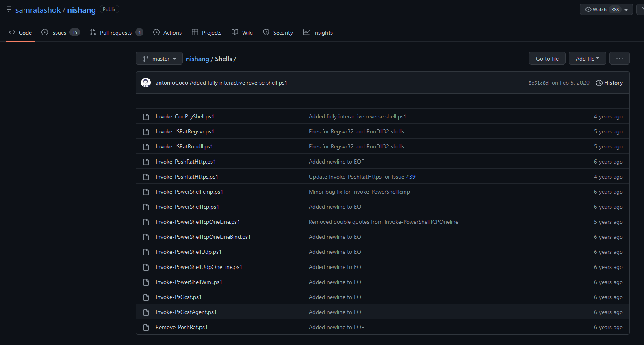Screen dimensions: 644x345
Task: Open Invoke-PowerShellWmi.ps1 file
Action: [189, 282]
